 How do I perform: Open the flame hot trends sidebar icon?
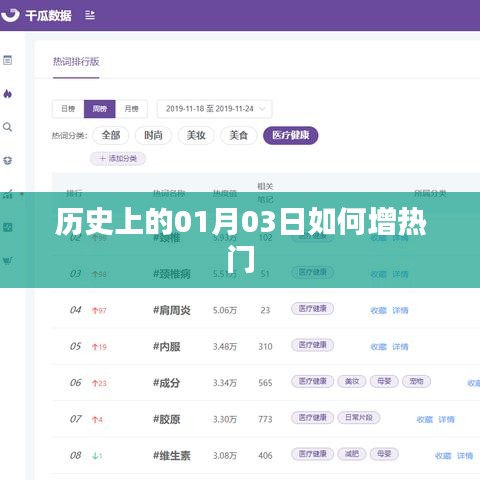point(8,94)
